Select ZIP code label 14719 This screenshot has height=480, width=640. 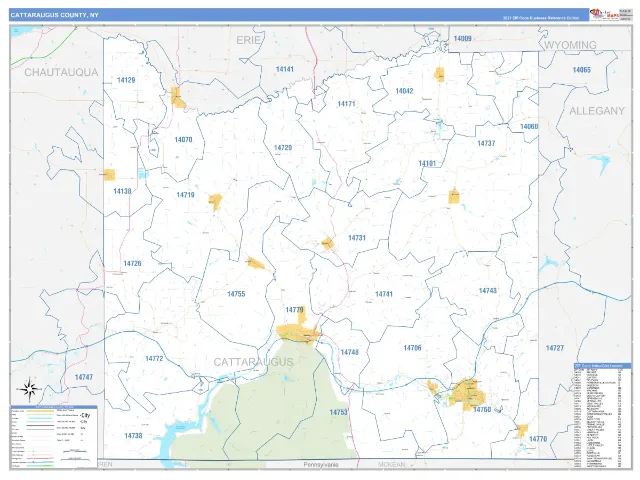point(185,195)
